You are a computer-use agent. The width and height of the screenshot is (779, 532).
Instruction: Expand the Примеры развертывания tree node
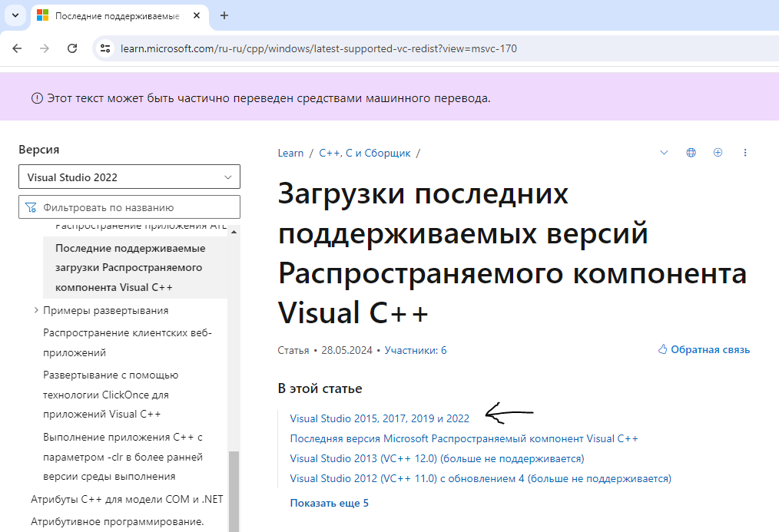point(36,310)
